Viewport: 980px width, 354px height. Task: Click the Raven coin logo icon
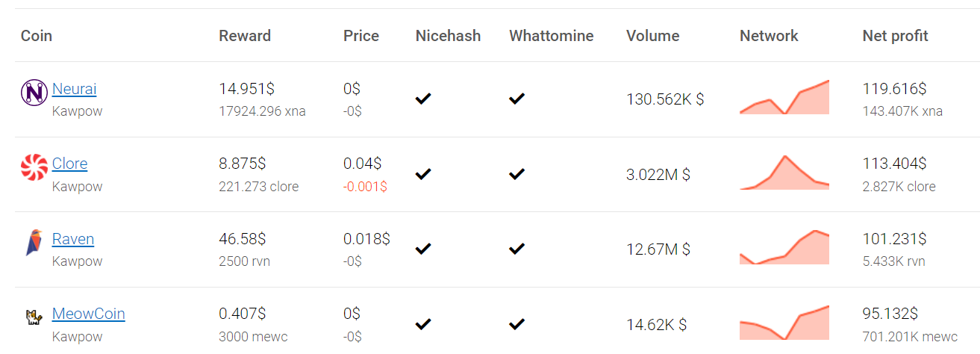point(34,243)
